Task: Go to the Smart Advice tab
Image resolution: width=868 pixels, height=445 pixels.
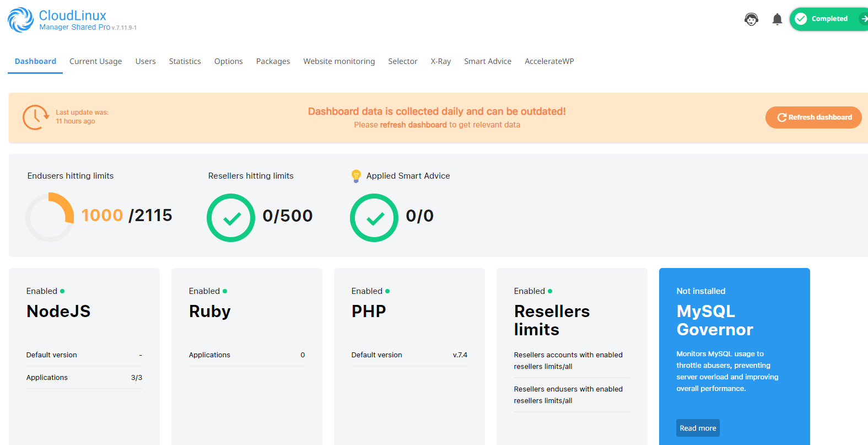Action: tap(488, 61)
